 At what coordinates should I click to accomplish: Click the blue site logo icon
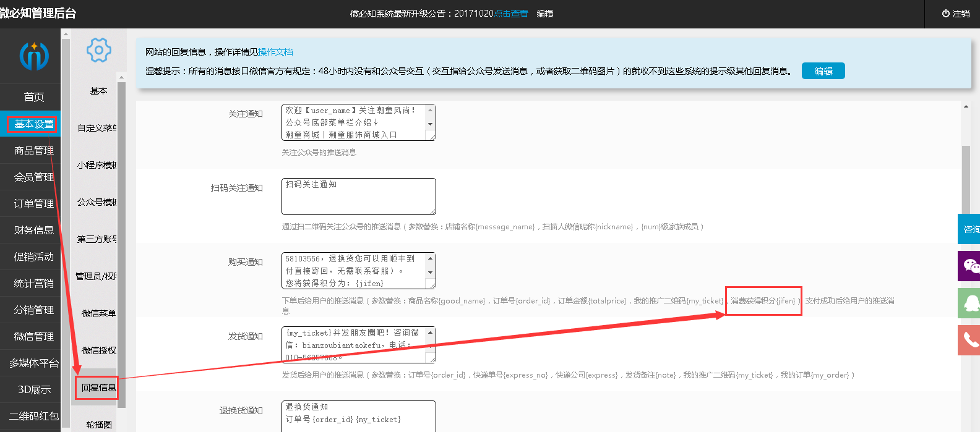point(34,56)
